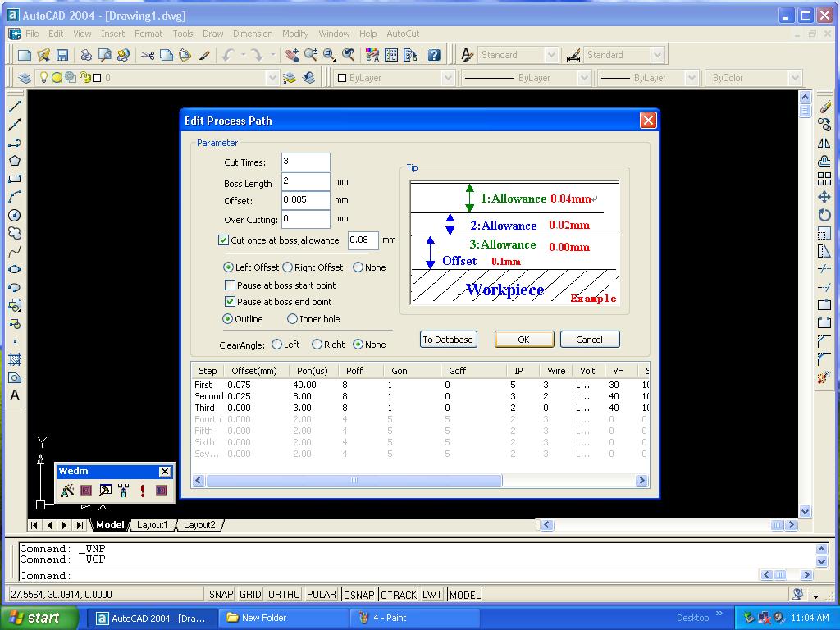Screen dimensions: 840x630
Task: Toggle the ORTHO status button
Action: 284,595
